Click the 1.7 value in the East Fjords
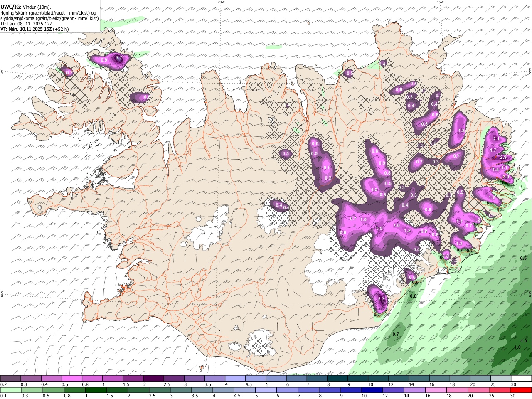Screen dimensions: 532x399 point(493,150)
